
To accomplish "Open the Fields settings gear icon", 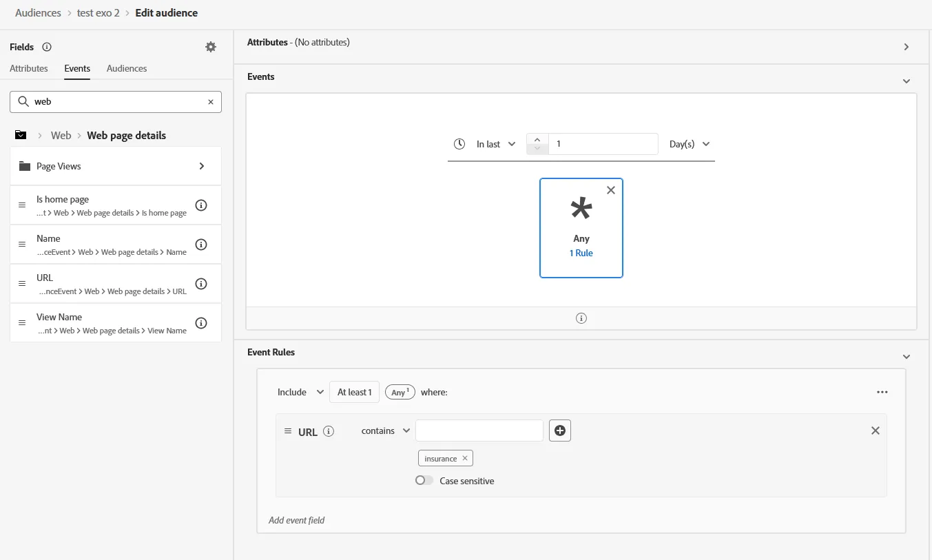I will [211, 47].
